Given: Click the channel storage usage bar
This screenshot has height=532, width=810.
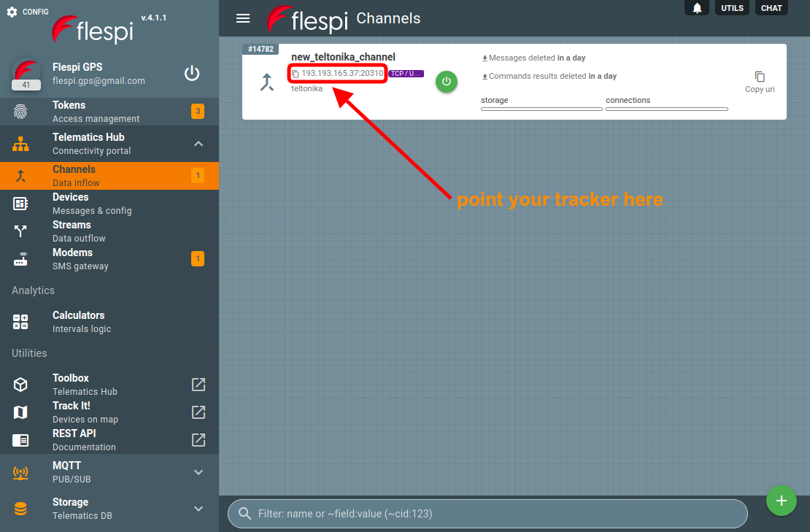Looking at the screenshot, I should tap(541, 109).
